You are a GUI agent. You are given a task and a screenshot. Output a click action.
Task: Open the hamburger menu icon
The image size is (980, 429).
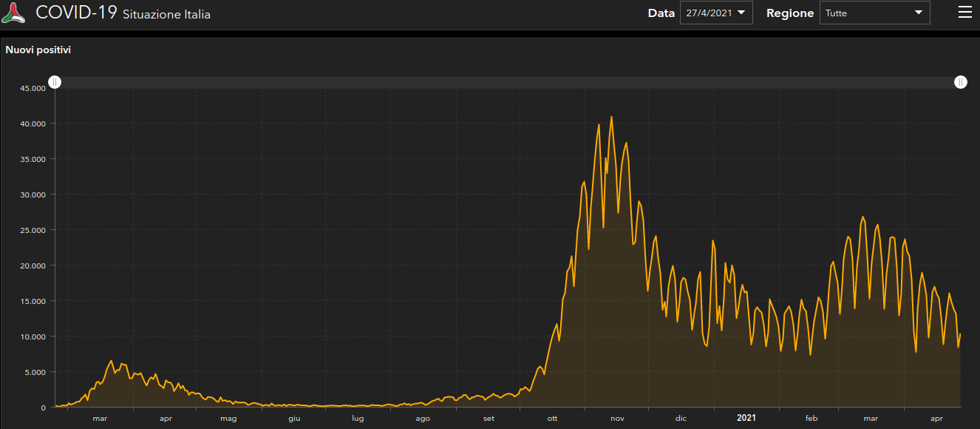point(964,13)
